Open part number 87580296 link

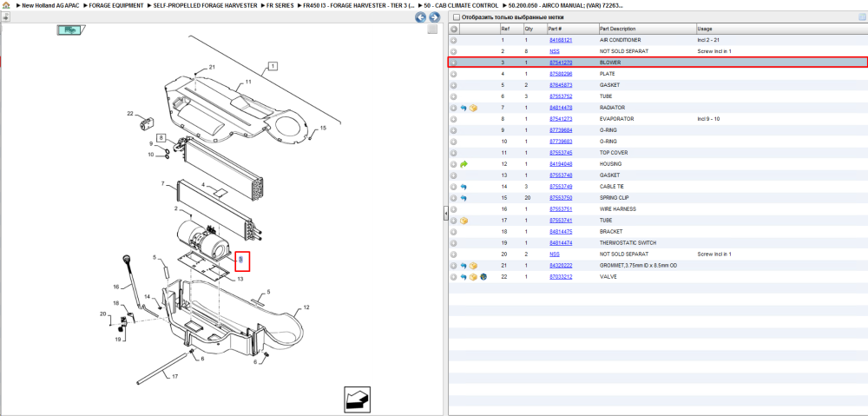560,74
